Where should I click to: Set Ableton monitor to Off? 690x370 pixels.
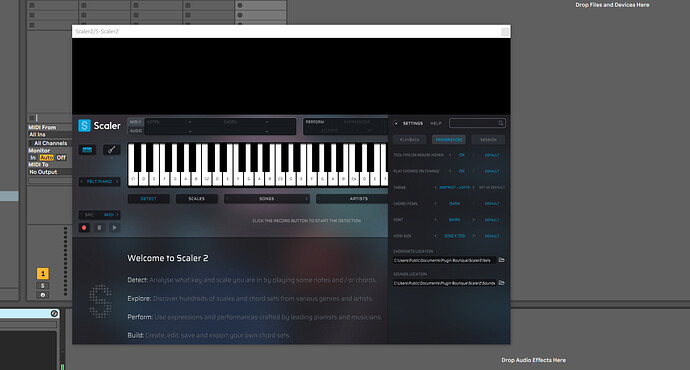coord(61,158)
